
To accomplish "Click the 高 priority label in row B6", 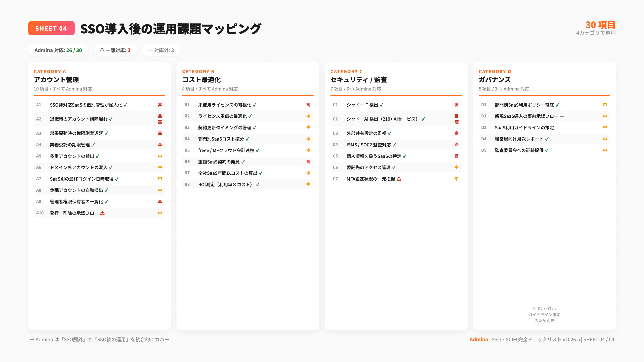I will tap(308, 162).
